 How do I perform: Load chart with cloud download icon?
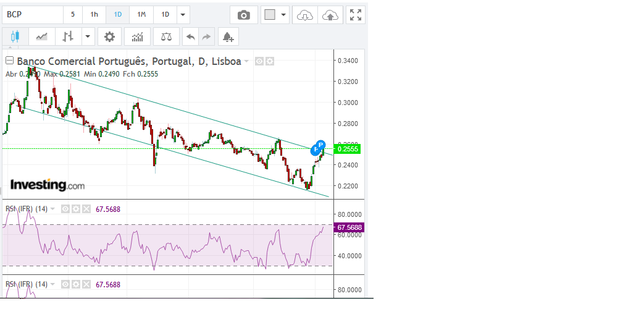coord(305,15)
